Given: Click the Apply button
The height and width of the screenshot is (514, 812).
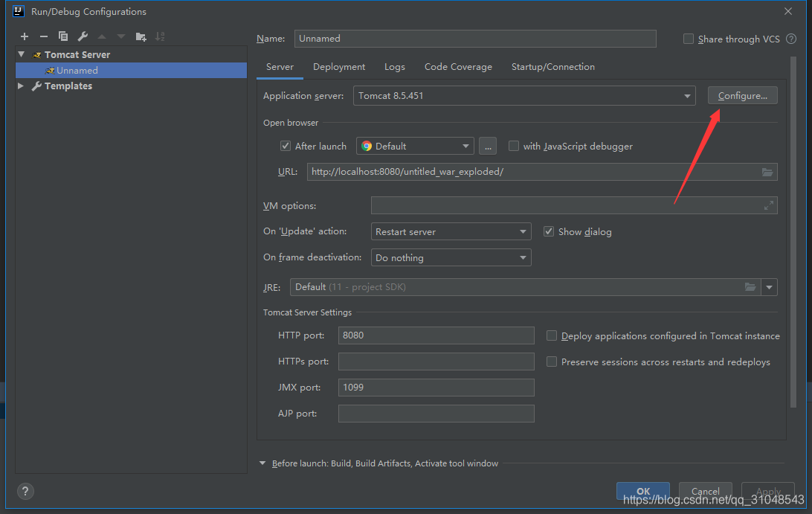Looking at the screenshot, I should (768, 491).
